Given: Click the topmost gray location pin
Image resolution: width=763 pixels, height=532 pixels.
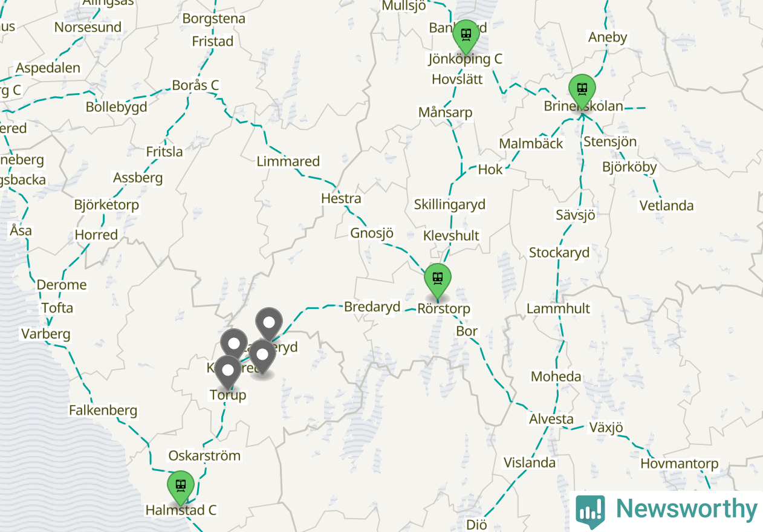Looking at the screenshot, I should 269,324.
